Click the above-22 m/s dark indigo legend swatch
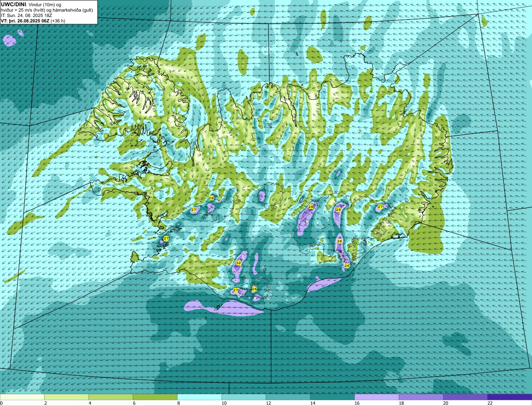This screenshot has height=406, width=532. pyautogui.click(x=510, y=397)
